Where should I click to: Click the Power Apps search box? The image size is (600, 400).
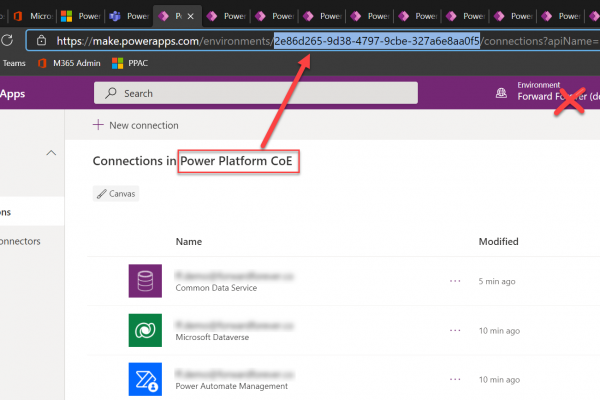(x=256, y=93)
